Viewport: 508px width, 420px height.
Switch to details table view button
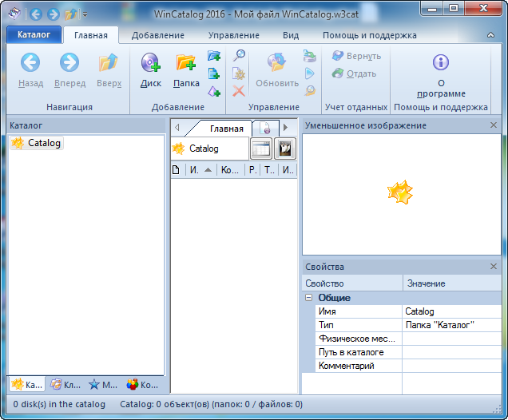[x=260, y=149]
